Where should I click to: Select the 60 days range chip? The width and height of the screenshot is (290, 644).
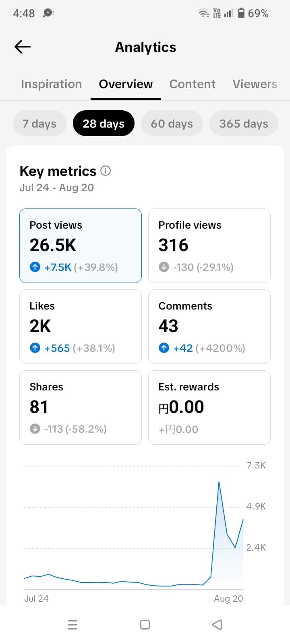(172, 124)
